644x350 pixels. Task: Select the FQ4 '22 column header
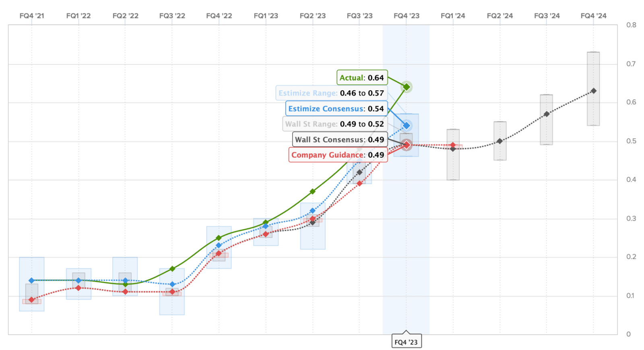[x=219, y=16]
